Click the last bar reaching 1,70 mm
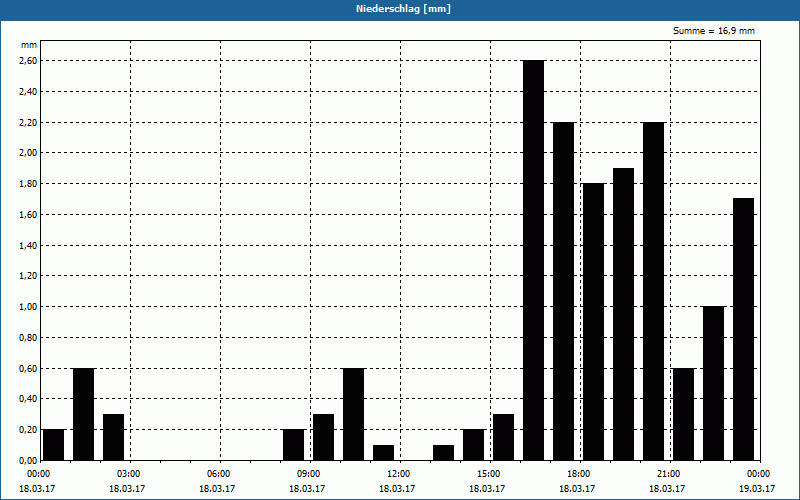Viewport: 800px width, 500px height. point(743,329)
